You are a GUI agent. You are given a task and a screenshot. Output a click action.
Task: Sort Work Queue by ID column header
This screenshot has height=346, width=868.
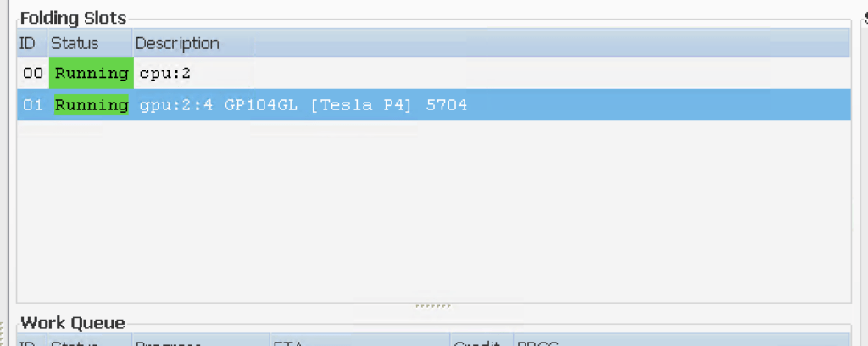(x=32, y=340)
